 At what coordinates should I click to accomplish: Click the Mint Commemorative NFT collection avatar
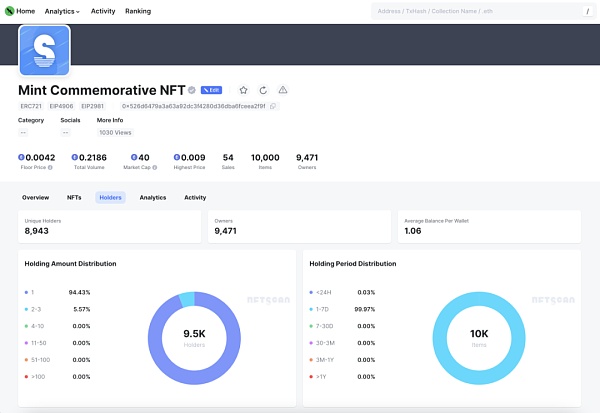[x=44, y=50]
